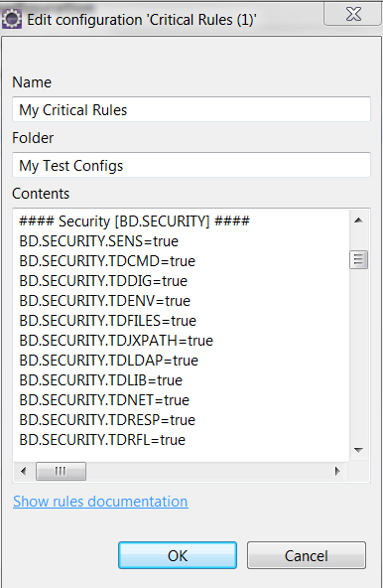Open the Show rules documentation link
This screenshot has height=588, width=383.
(x=100, y=502)
